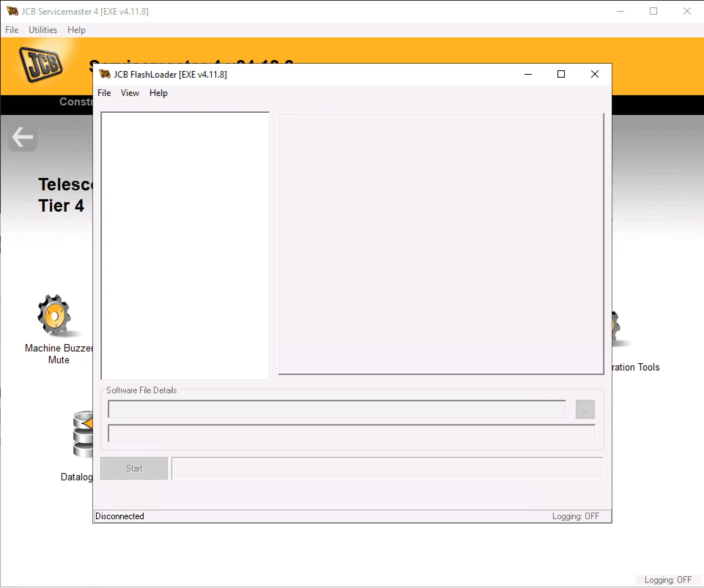Maximize the JCB FlashLoader window
704x588 pixels.
click(x=561, y=74)
